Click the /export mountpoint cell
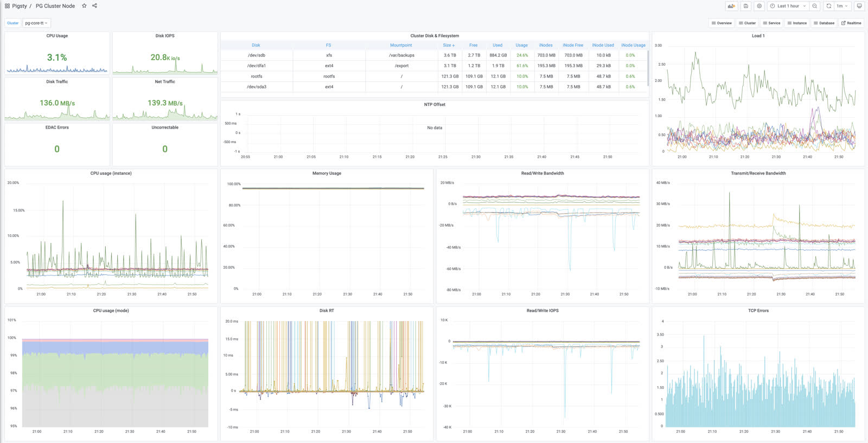Viewport: 868px width, 443px height. click(x=401, y=66)
